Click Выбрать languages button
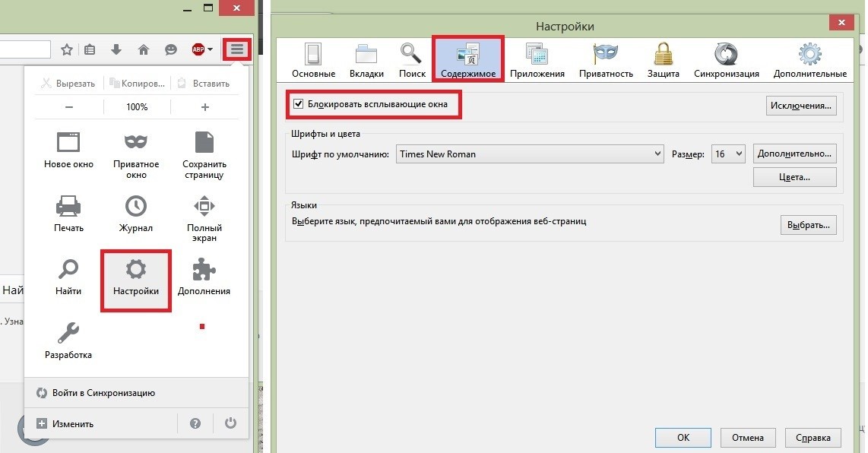This screenshot has width=868, height=453. point(808,226)
